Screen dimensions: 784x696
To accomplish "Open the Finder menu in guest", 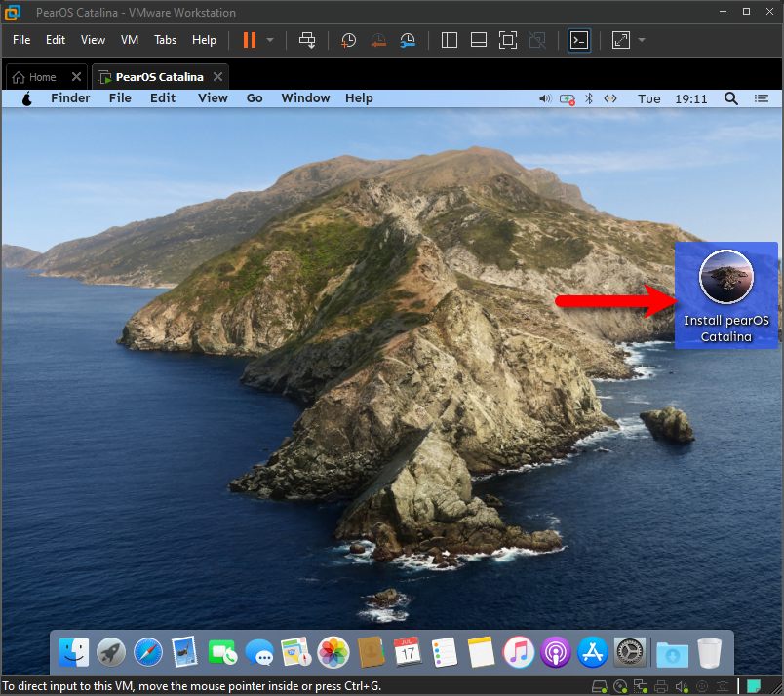I will point(70,98).
